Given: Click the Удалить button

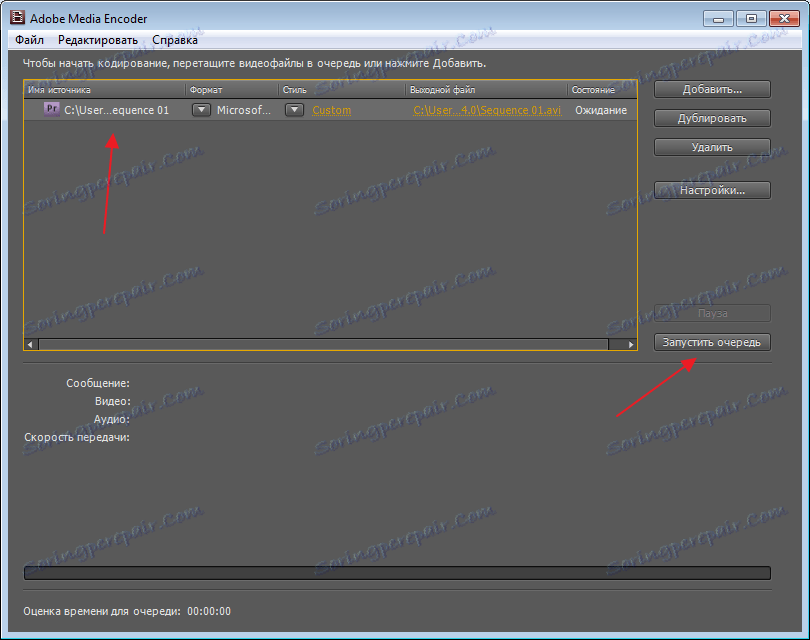Looking at the screenshot, I should pyautogui.click(x=712, y=147).
